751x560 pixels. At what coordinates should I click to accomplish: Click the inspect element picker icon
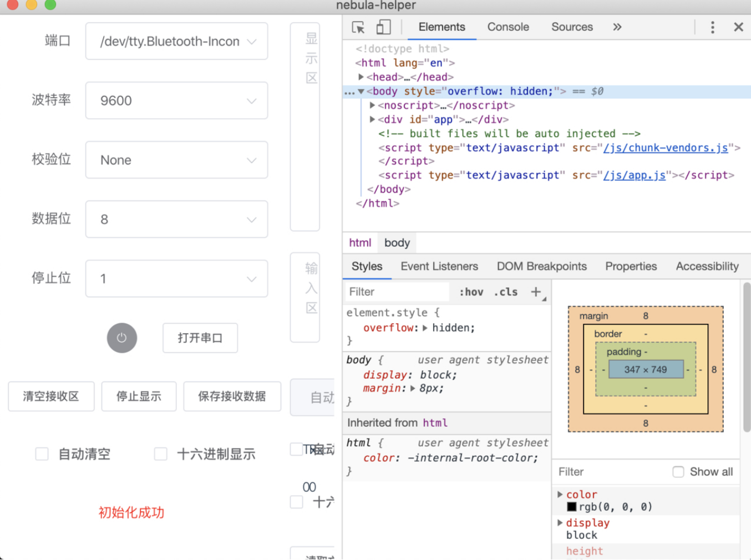point(358,27)
